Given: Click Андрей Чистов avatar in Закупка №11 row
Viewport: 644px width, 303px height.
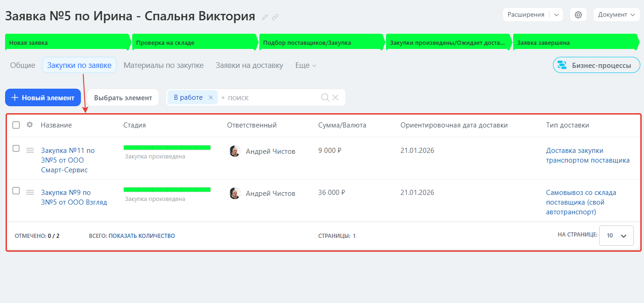Looking at the screenshot, I should point(235,151).
